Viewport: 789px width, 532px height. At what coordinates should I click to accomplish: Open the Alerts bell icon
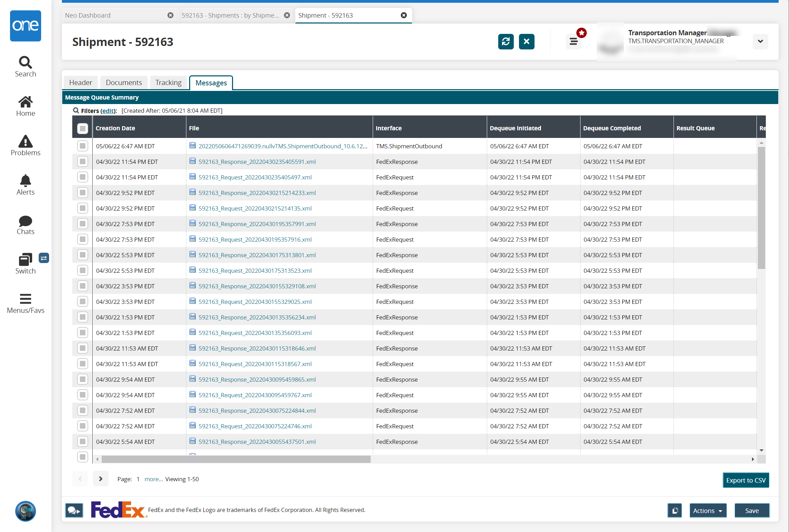point(25,181)
